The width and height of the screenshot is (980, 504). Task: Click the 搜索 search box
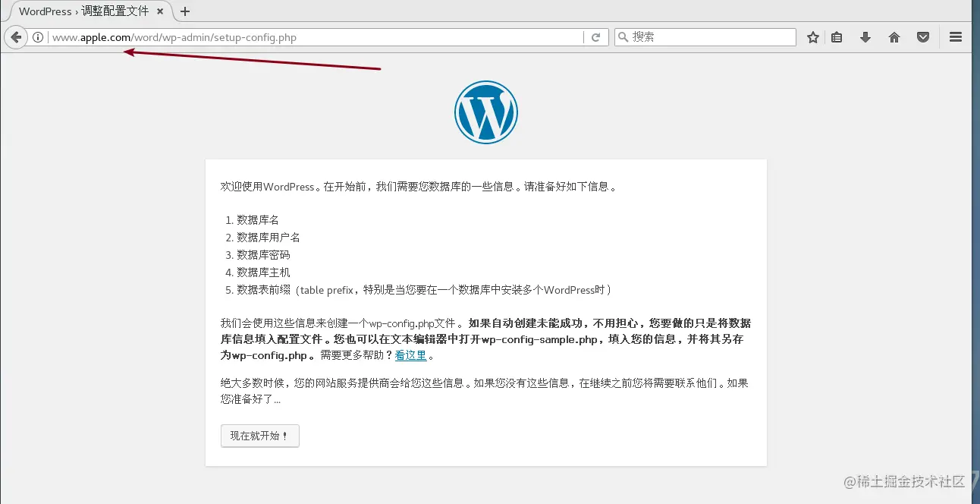705,37
